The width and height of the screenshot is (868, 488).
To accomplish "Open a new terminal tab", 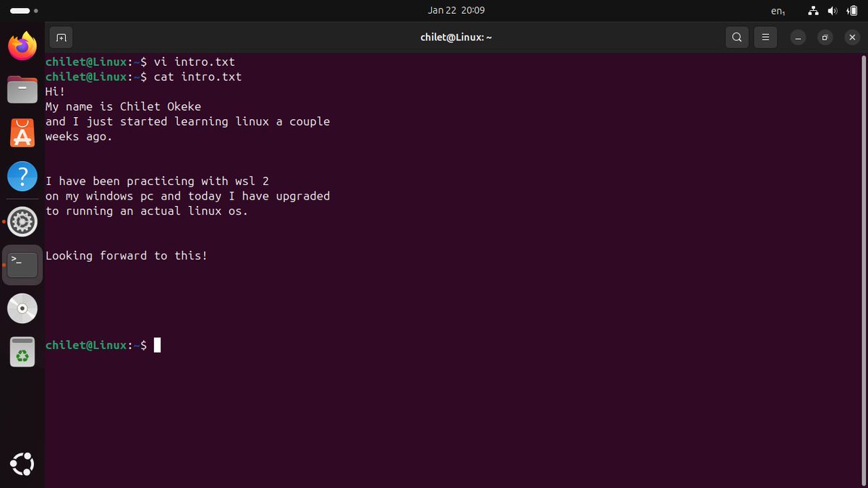I will (61, 37).
